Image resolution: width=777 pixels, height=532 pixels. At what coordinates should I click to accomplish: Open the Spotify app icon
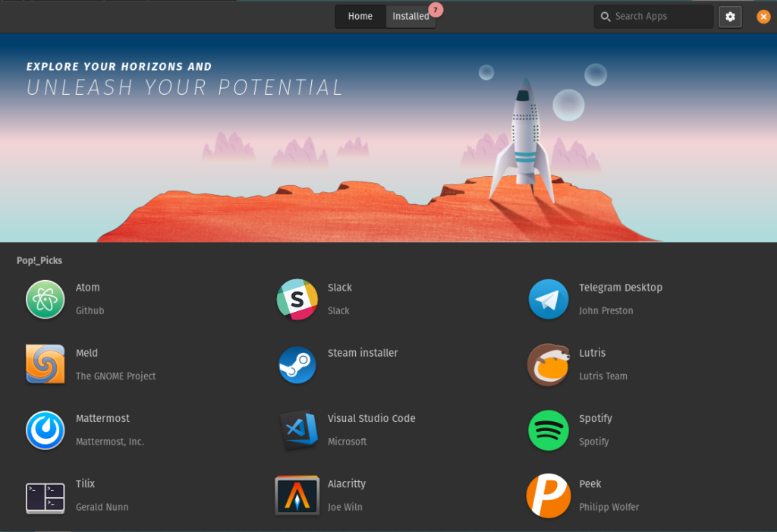coord(548,430)
